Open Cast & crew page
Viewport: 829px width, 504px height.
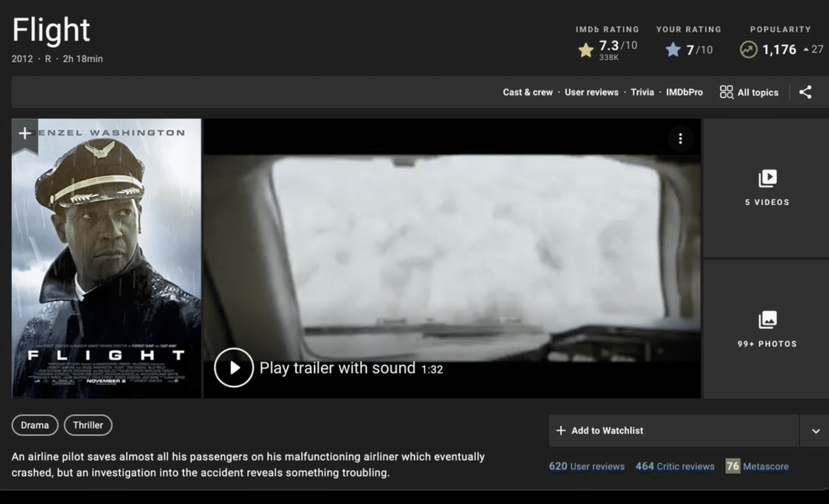(528, 92)
